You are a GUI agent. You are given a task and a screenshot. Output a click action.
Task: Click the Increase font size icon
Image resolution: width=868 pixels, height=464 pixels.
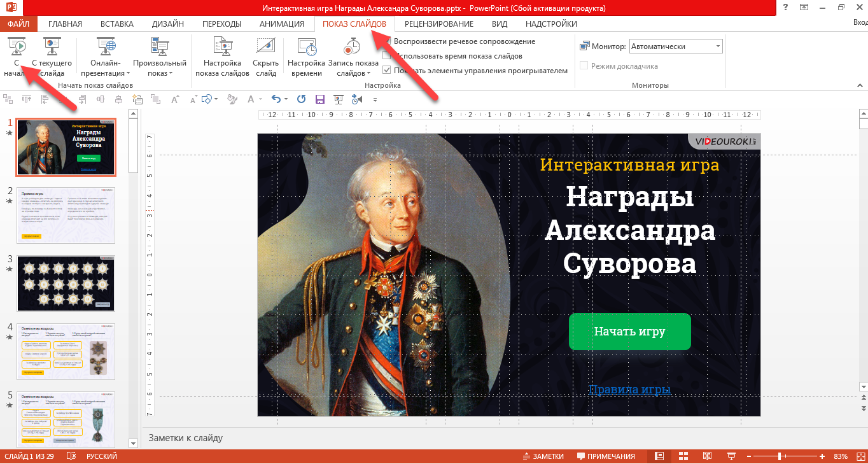pyautogui.click(x=175, y=99)
